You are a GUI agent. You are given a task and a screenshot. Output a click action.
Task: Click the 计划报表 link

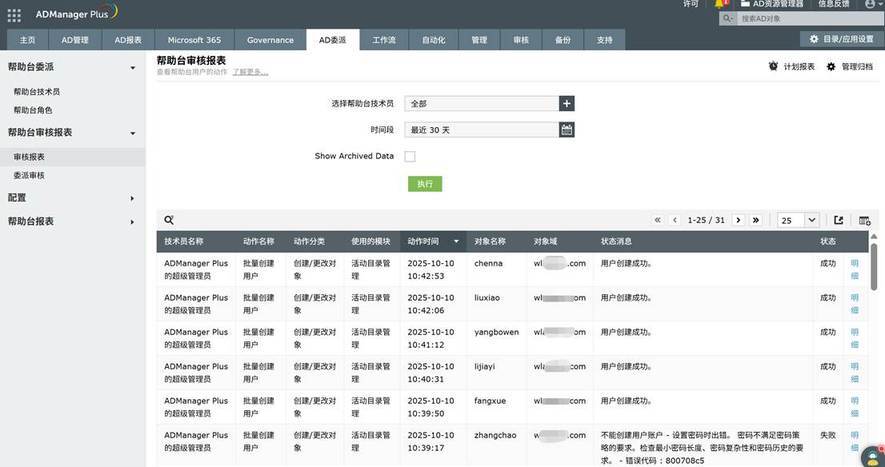(x=792, y=67)
